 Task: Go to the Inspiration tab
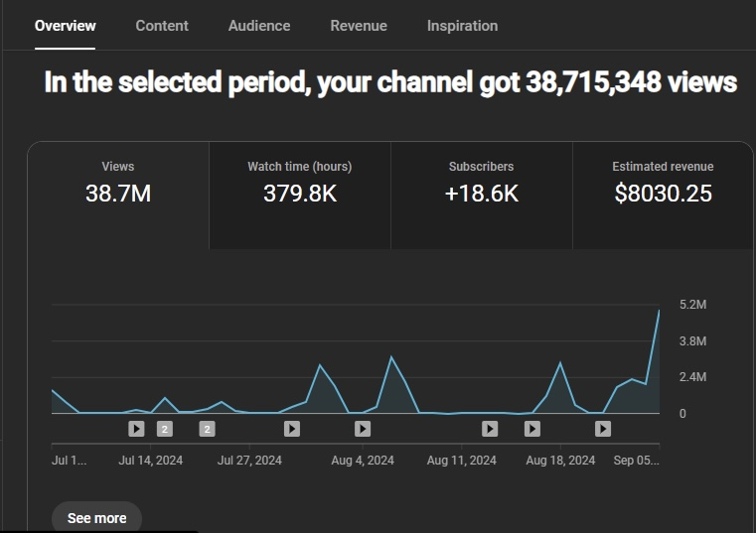pyautogui.click(x=462, y=26)
